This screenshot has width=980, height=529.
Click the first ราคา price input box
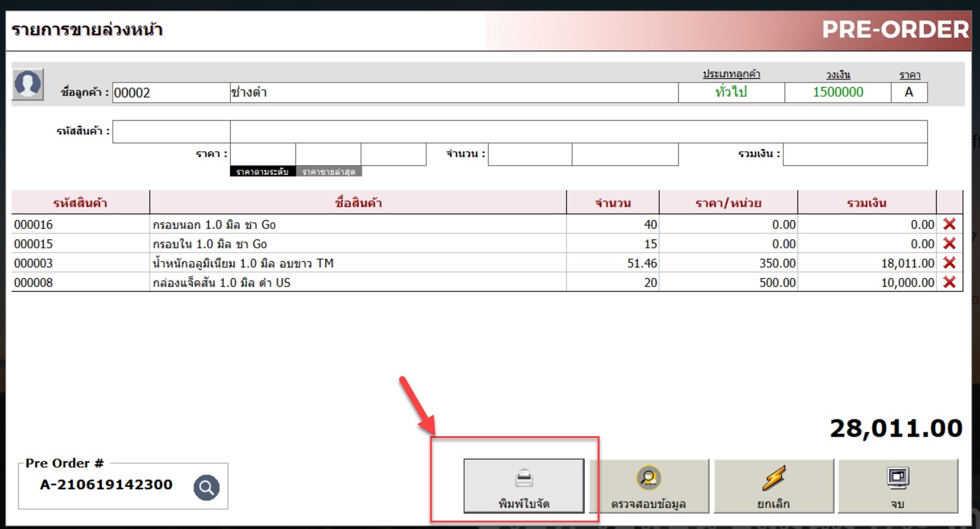[262, 154]
